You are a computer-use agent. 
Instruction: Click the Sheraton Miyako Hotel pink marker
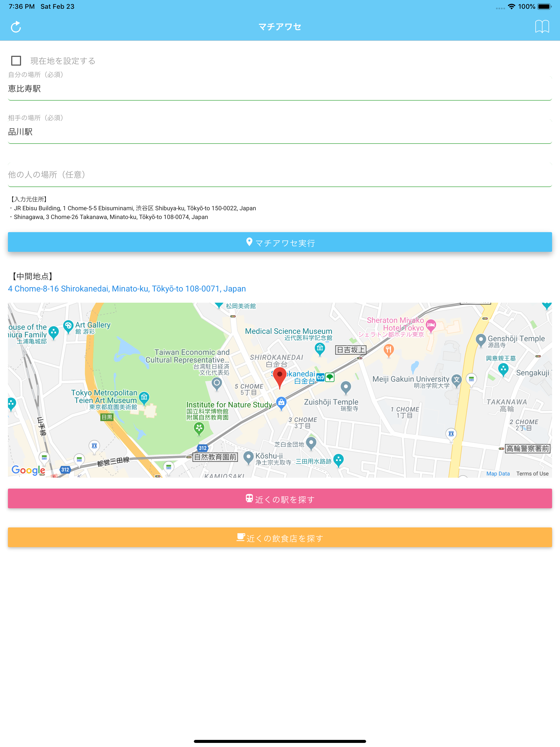[x=431, y=326]
